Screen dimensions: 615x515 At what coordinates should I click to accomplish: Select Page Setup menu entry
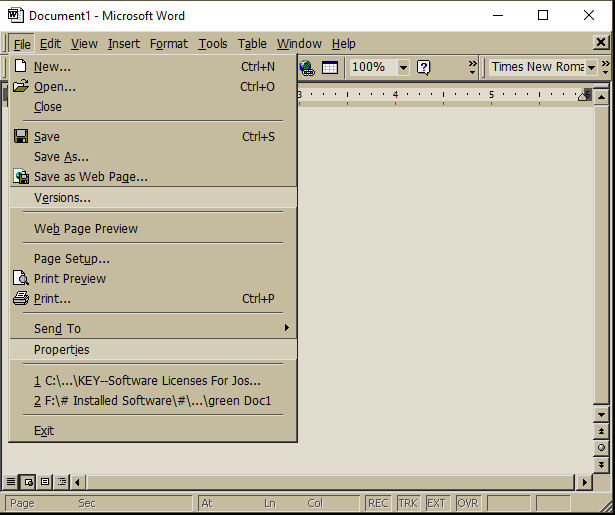coord(72,259)
